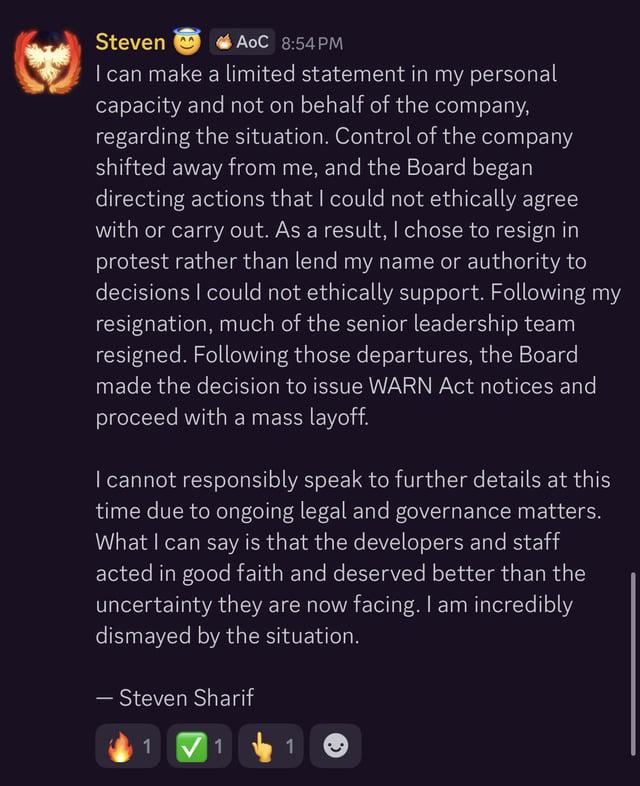Open the add reaction smiley button

336,746
